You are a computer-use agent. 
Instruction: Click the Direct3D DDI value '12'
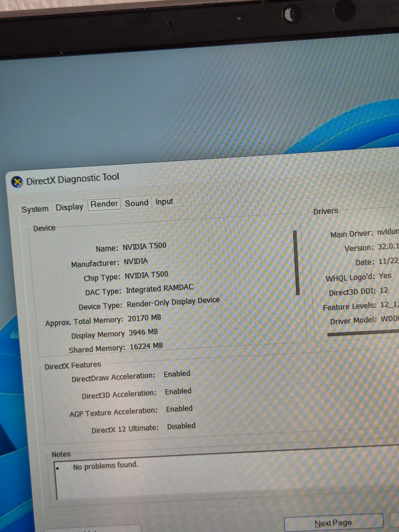coord(384,291)
